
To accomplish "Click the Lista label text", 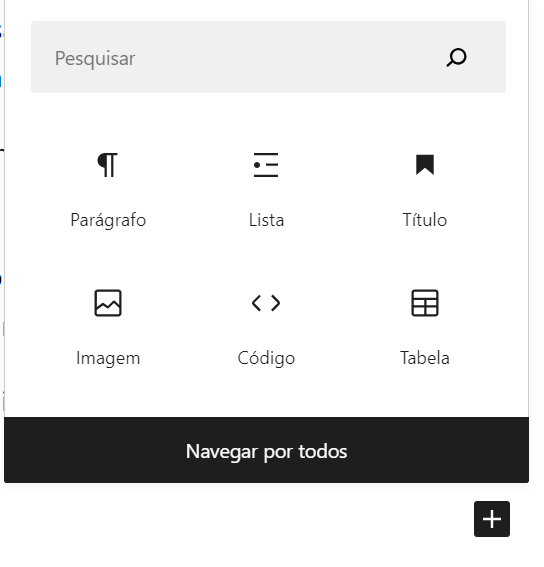I will (267, 220).
